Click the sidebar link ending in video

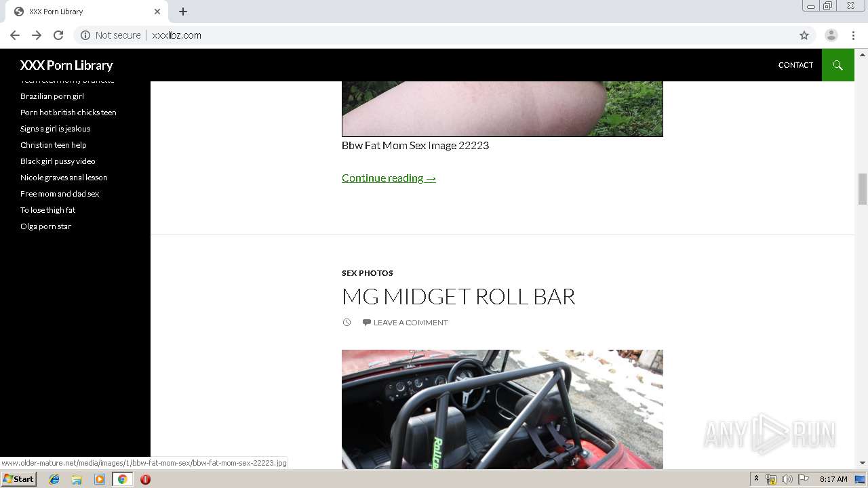(58, 161)
